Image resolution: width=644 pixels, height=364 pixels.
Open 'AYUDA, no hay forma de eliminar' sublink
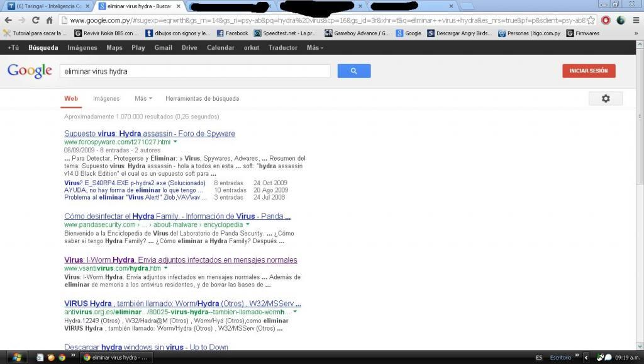[133, 190]
